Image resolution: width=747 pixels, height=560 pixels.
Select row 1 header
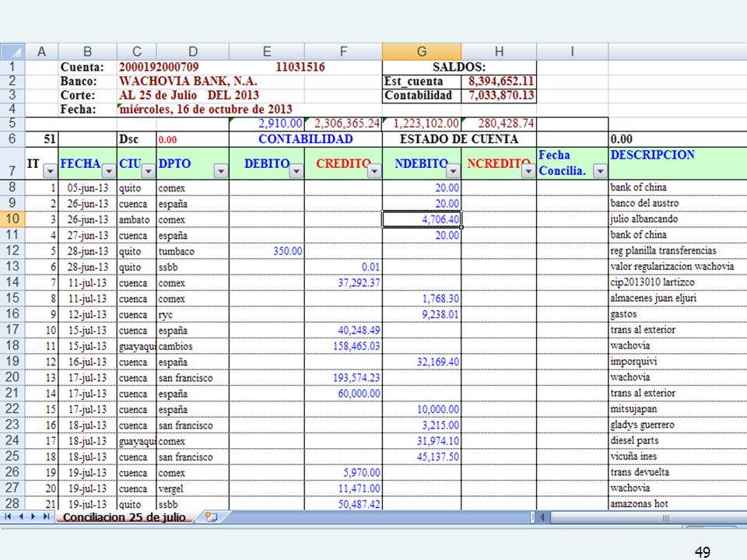pos(12,67)
